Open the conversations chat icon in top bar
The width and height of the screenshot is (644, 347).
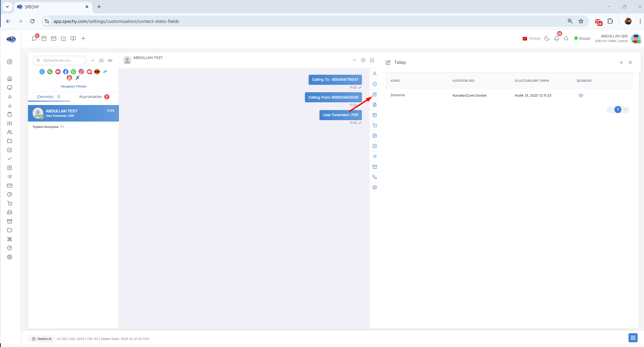pos(34,38)
